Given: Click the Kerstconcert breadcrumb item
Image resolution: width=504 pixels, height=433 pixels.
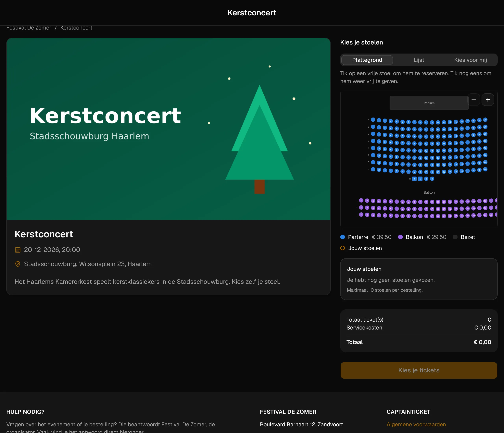Looking at the screenshot, I should 76,28.
